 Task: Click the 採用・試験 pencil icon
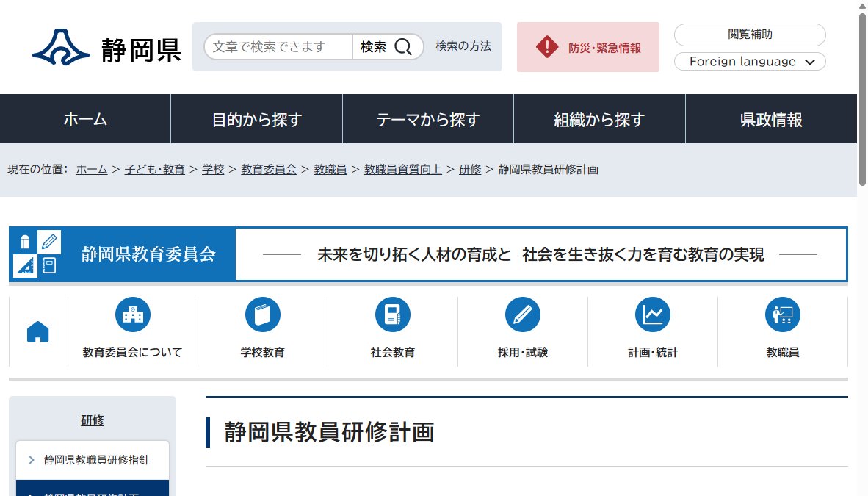point(523,315)
